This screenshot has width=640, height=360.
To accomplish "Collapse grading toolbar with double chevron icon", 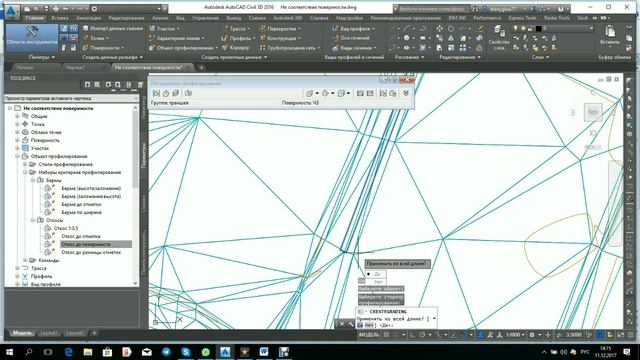I will [406, 93].
